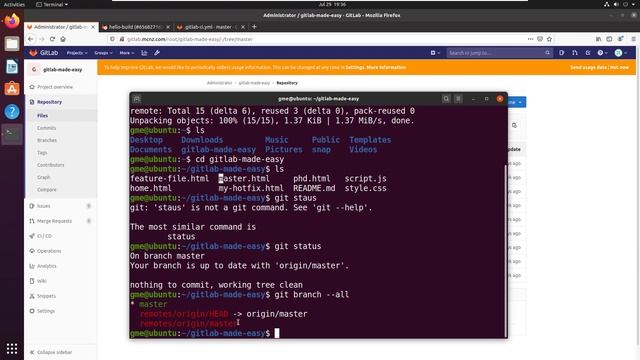
Task: Open the Firefox hamburger menu
Action: [633, 39]
